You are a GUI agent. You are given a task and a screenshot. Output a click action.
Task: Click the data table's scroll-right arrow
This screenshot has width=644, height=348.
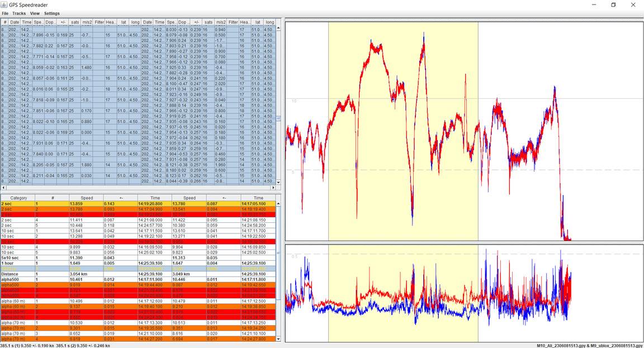point(274,188)
